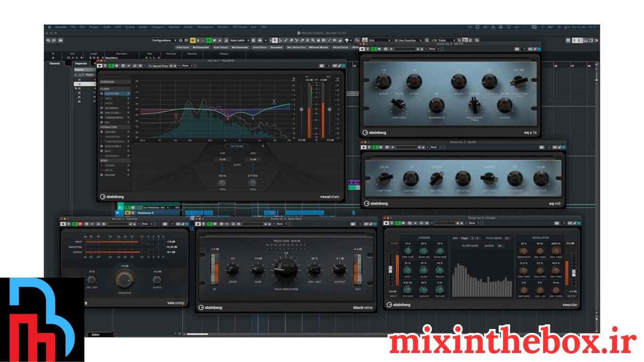Click the LOW FREQ knob in the cut filter
Image resolution: width=644 pixels, height=362 pixels.
click(x=222, y=183)
